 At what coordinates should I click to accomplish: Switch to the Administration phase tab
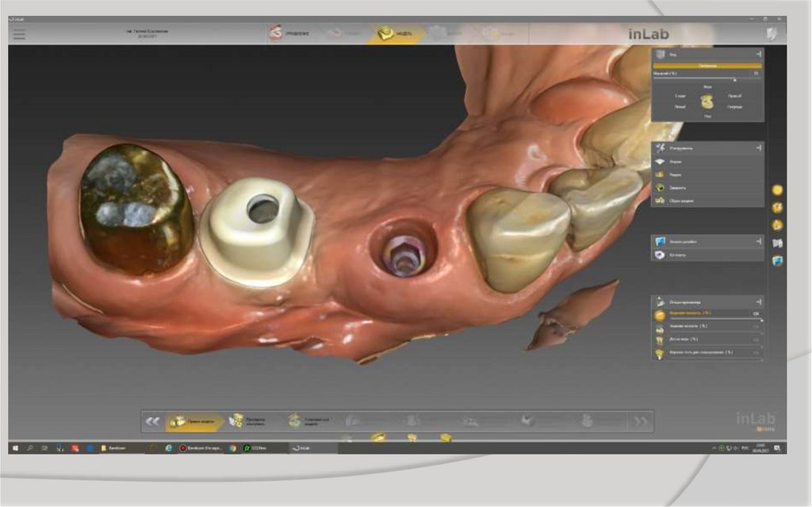[x=289, y=33]
